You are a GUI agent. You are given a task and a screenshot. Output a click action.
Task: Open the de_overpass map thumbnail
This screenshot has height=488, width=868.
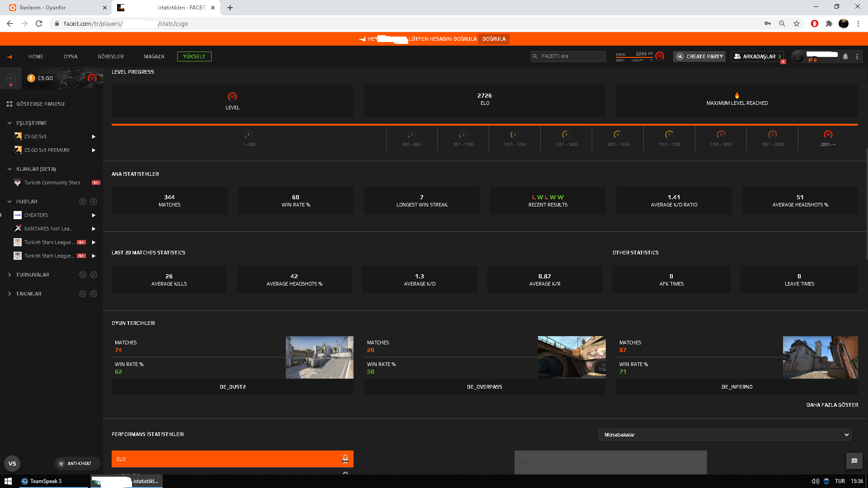(x=572, y=357)
